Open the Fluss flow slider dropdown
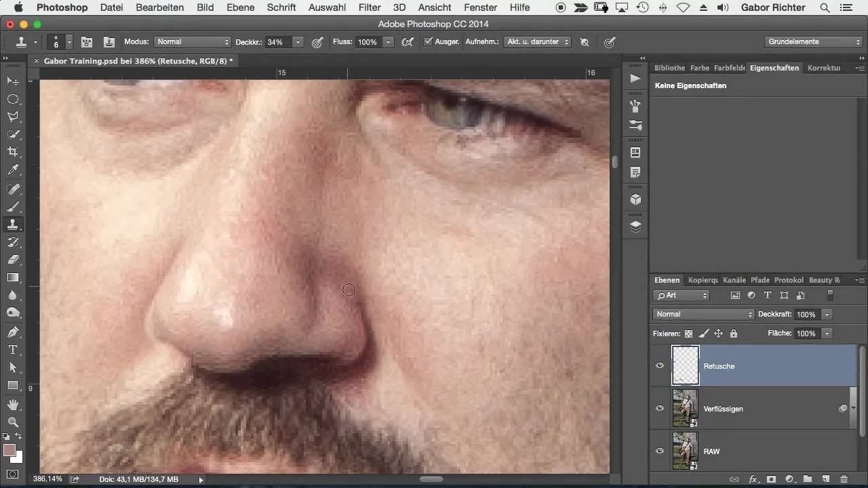The width and height of the screenshot is (868, 488). point(388,42)
